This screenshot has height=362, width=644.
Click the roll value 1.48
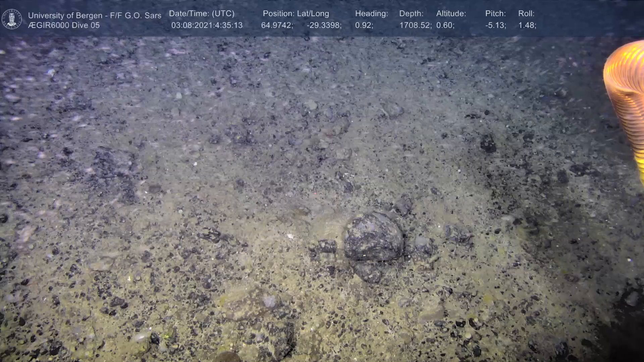[x=527, y=25]
